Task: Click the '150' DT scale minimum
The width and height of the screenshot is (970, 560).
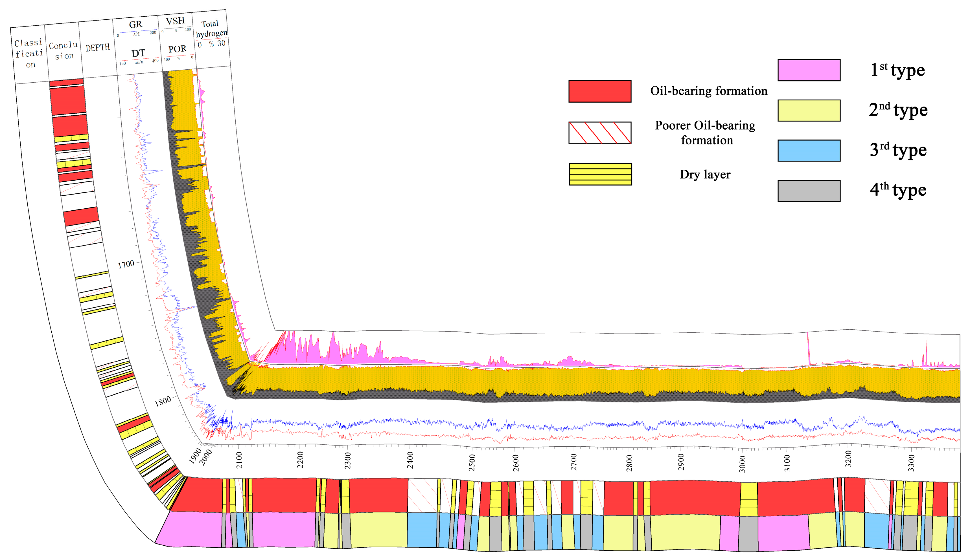Action: (122, 63)
